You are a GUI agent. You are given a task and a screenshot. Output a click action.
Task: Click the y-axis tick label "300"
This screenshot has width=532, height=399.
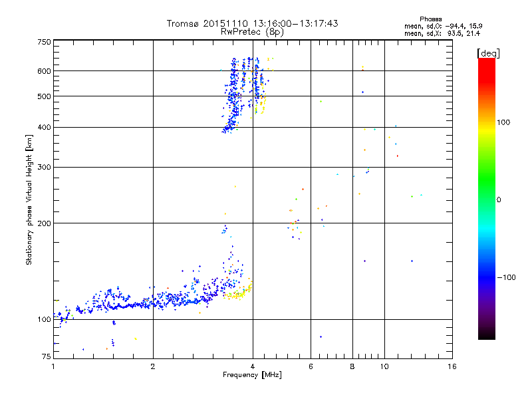44,168
